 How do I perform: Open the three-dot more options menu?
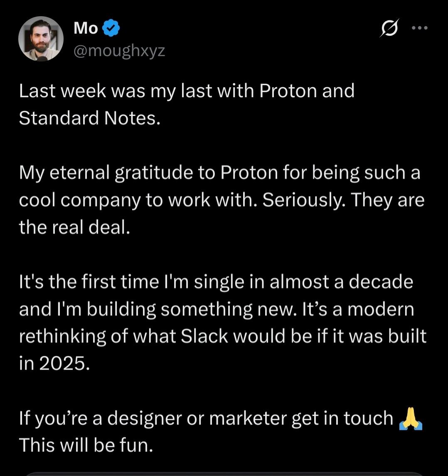[419, 28]
